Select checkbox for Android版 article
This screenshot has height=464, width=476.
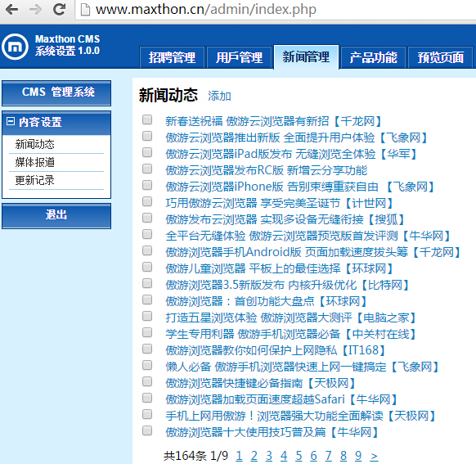(x=147, y=250)
